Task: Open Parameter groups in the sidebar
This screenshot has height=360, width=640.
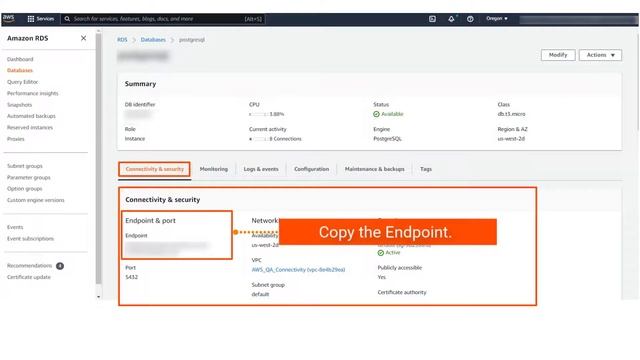Action: coord(29,178)
